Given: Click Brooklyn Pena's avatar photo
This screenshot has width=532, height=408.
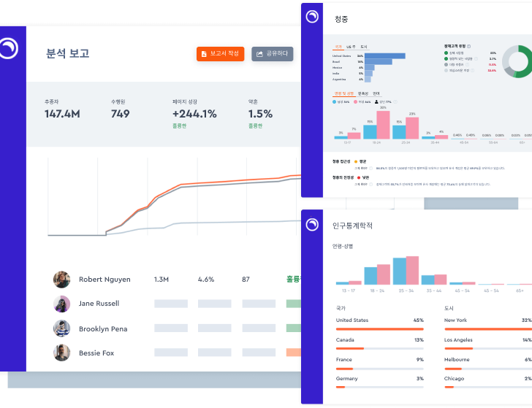Looking at the screenshot, I should pyautogui.click(x=61, y=328).
